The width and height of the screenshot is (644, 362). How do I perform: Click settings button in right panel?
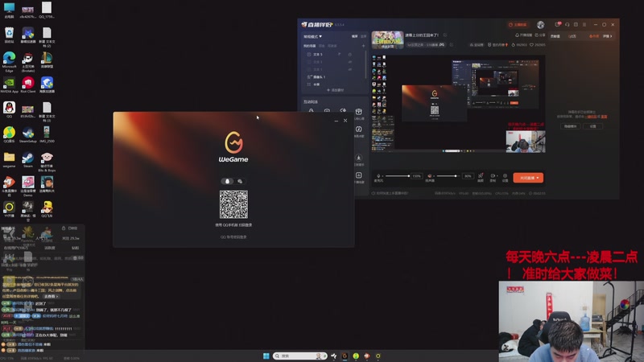(592, 126)
